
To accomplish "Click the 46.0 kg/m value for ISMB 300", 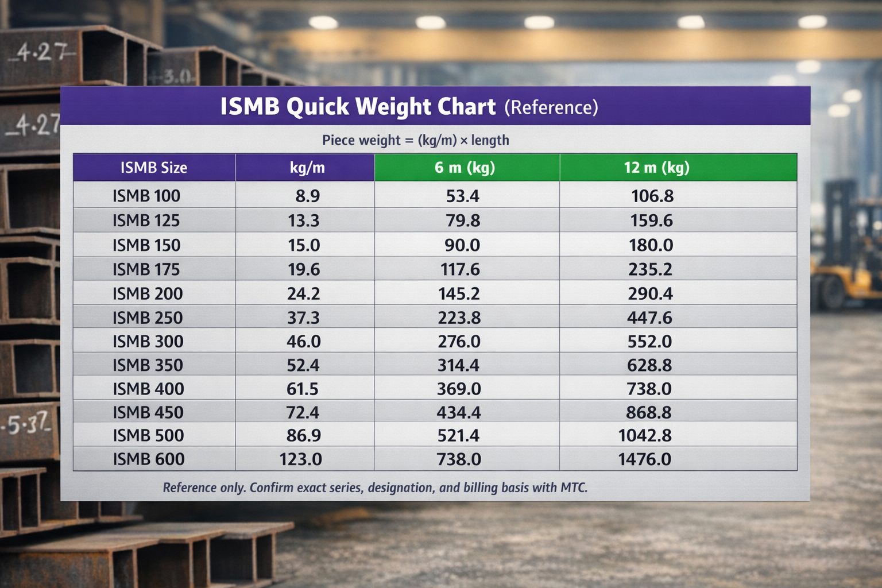I will (304, 342).
